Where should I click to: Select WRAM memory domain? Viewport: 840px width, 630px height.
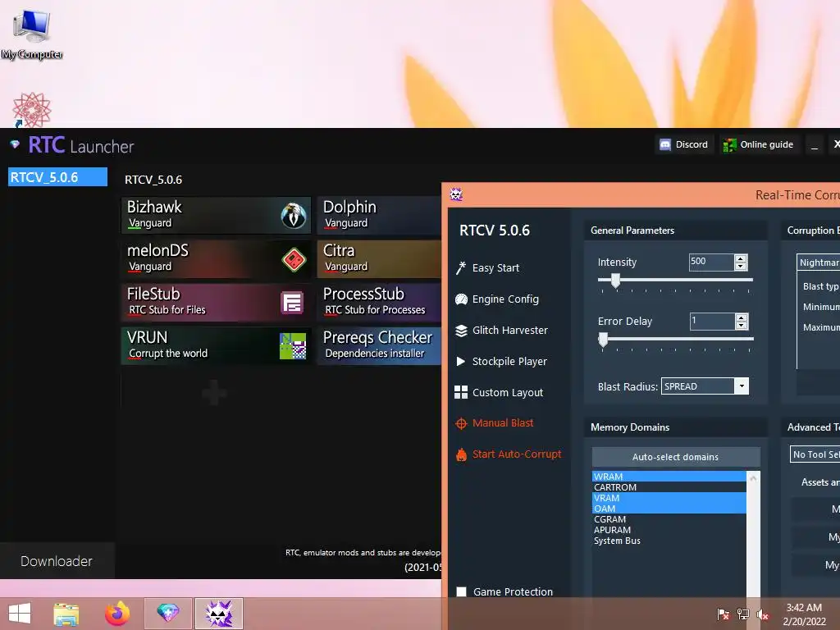(669, 477)
